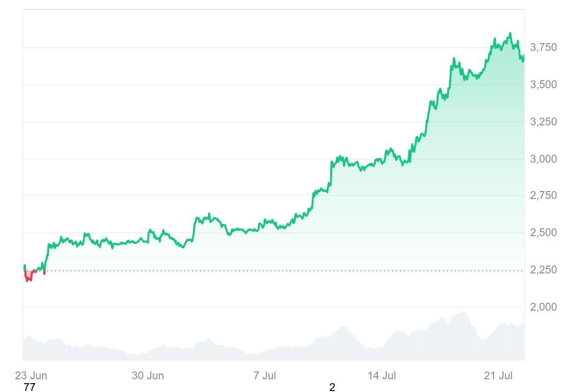Click the 3,750 price axis label
Image resolution: width=588 pixels, height=392 pixels.
tap(543, 48)
